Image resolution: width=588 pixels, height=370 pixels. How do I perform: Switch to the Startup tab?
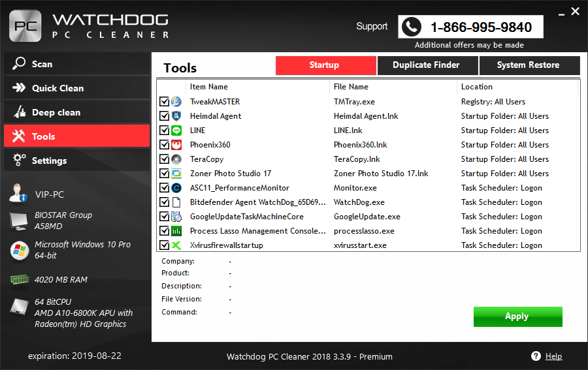pos(326,65)
